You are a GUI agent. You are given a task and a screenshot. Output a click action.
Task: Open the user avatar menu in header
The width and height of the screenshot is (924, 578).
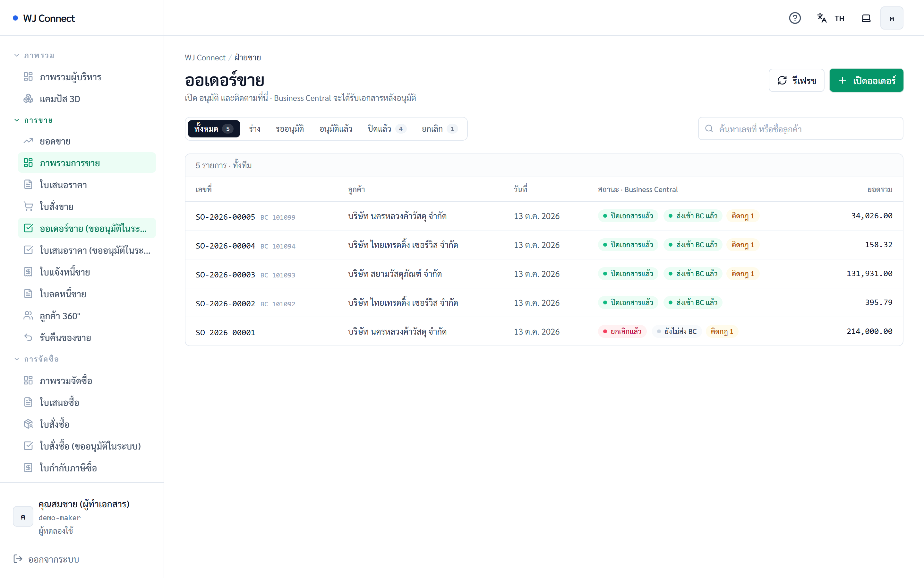(x=892, y=18)
